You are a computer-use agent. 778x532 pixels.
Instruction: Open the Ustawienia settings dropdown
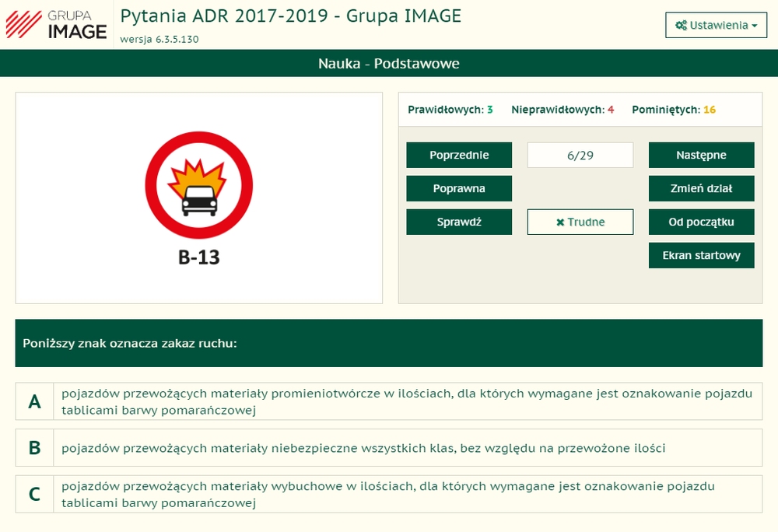716,25
